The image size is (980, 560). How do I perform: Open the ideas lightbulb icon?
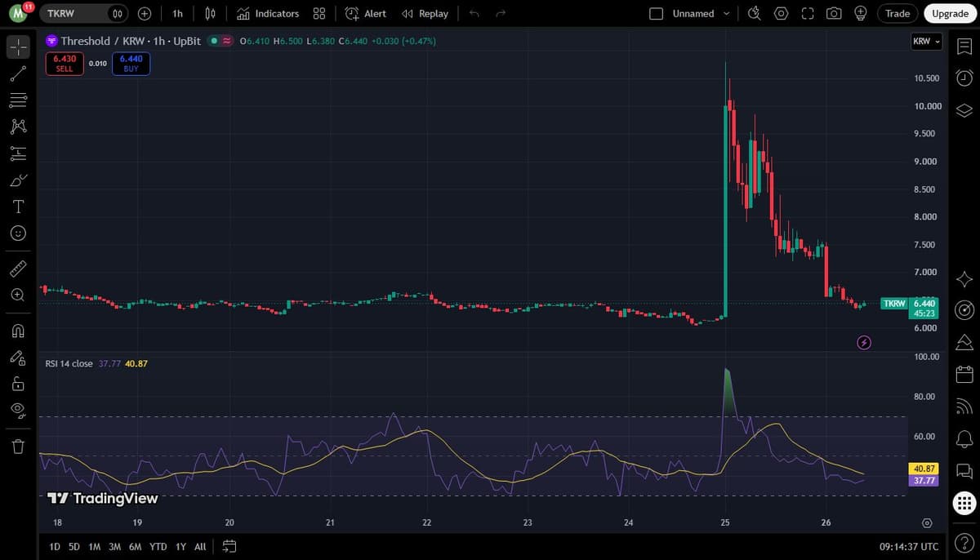[x=860, y=13]
